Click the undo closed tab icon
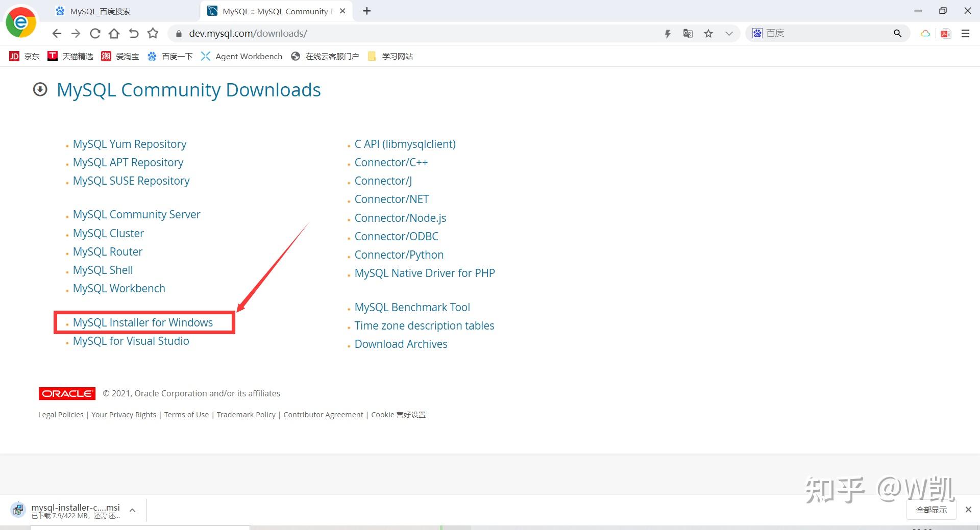This screenshot has width=980, height=530. (x=134, y=34)
